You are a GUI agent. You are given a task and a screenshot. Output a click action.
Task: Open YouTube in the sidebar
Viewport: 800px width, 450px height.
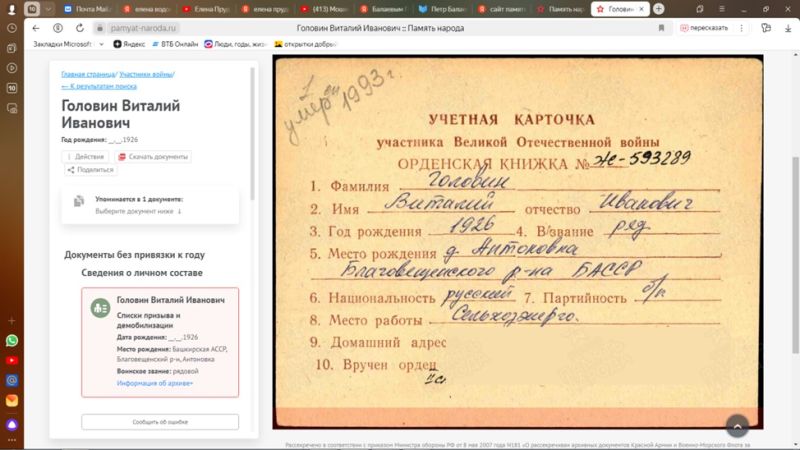[12, 360]
